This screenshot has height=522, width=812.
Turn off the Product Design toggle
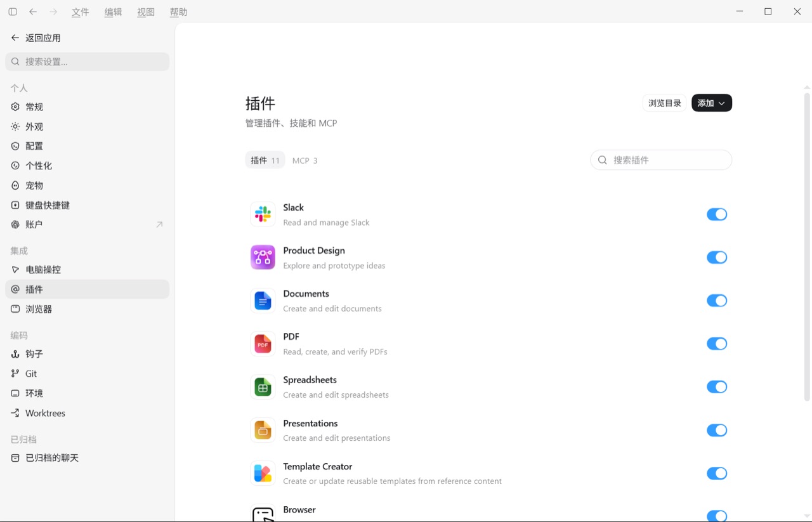[717, 258]
